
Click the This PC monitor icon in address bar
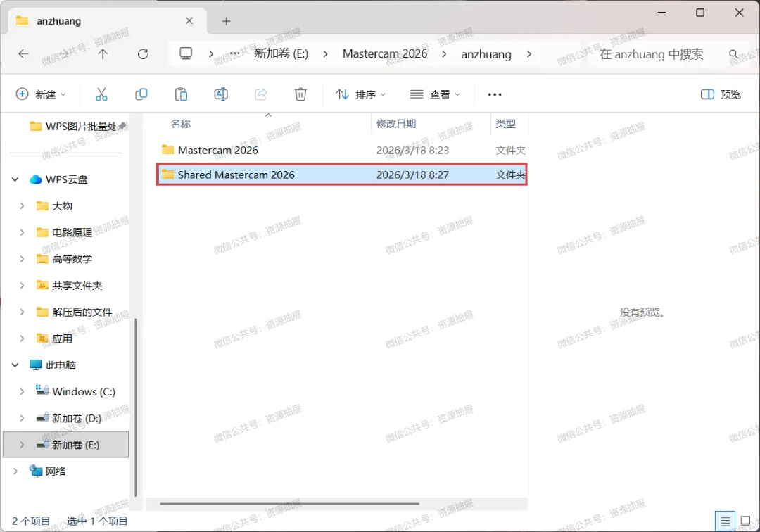click(186, 53)
